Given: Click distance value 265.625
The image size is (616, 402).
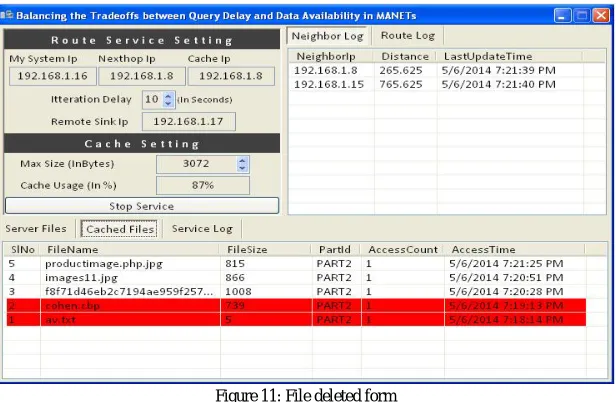Looking at the screenshot, I should 401,70.
